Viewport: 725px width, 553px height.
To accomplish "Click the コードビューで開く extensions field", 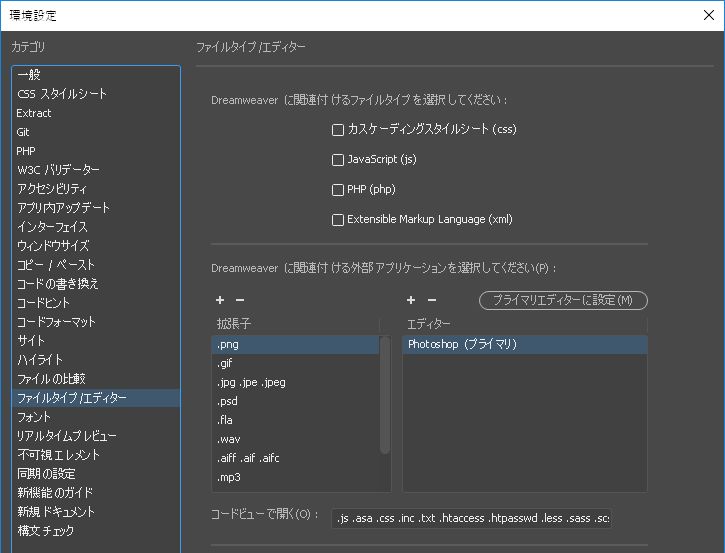I will (x=472, y=518).
